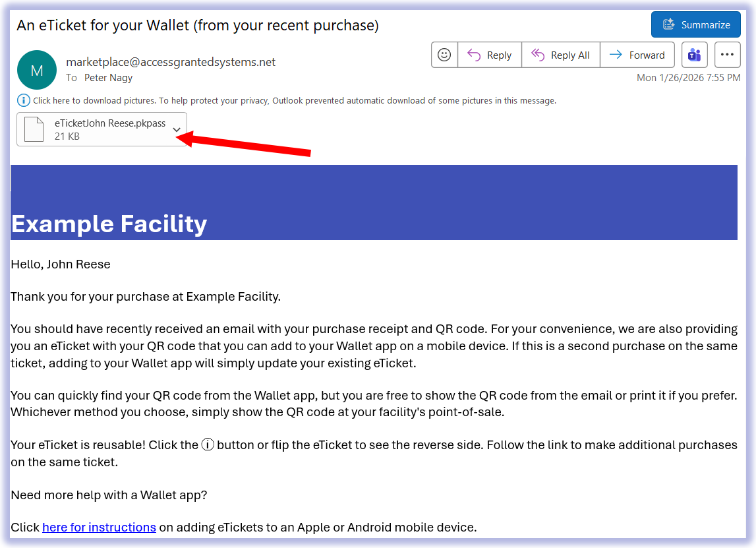The height and width of the screenshot is (548, 756).
Task: Click the sender's teal M avatar
Action: point(37,70)
